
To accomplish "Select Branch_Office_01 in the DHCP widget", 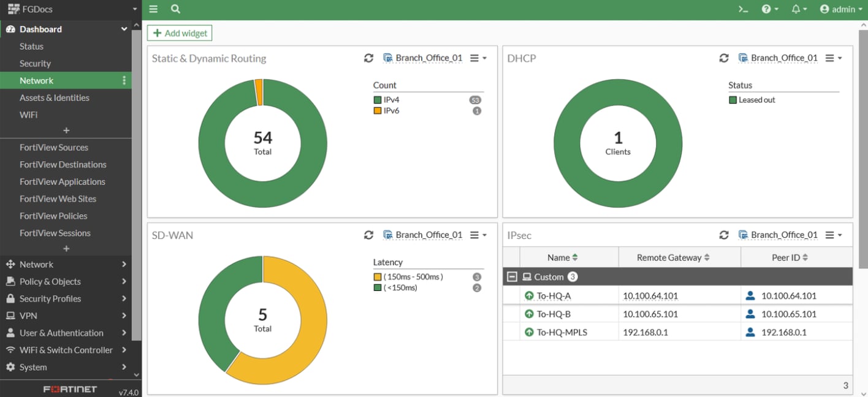I will (778, 58).
